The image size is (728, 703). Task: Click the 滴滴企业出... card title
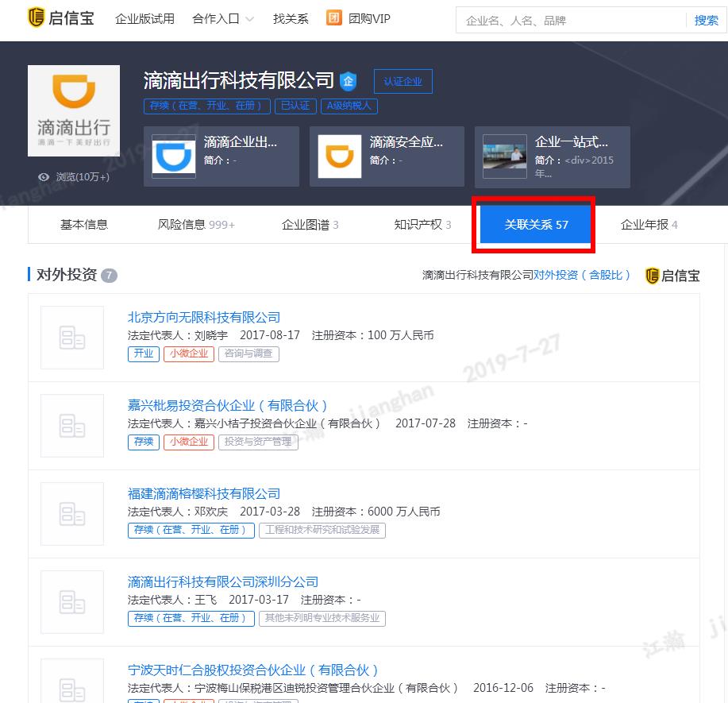pos(240,141)
